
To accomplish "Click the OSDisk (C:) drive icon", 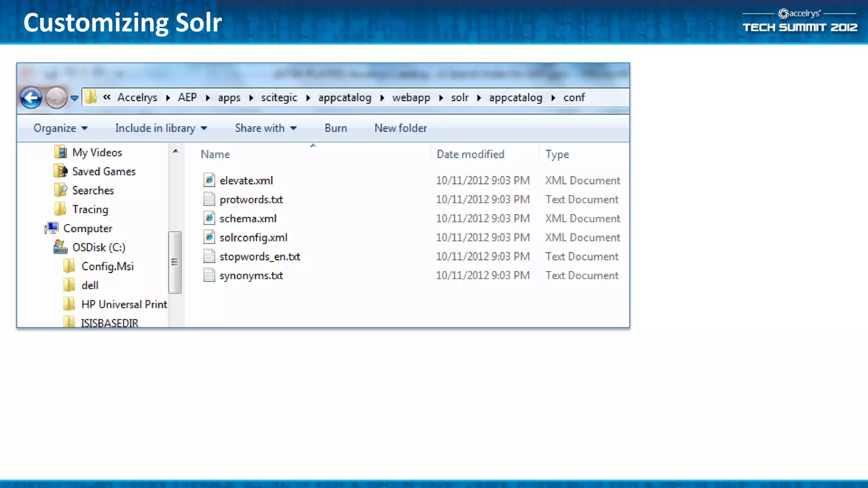I will click(x=60, y=247).
